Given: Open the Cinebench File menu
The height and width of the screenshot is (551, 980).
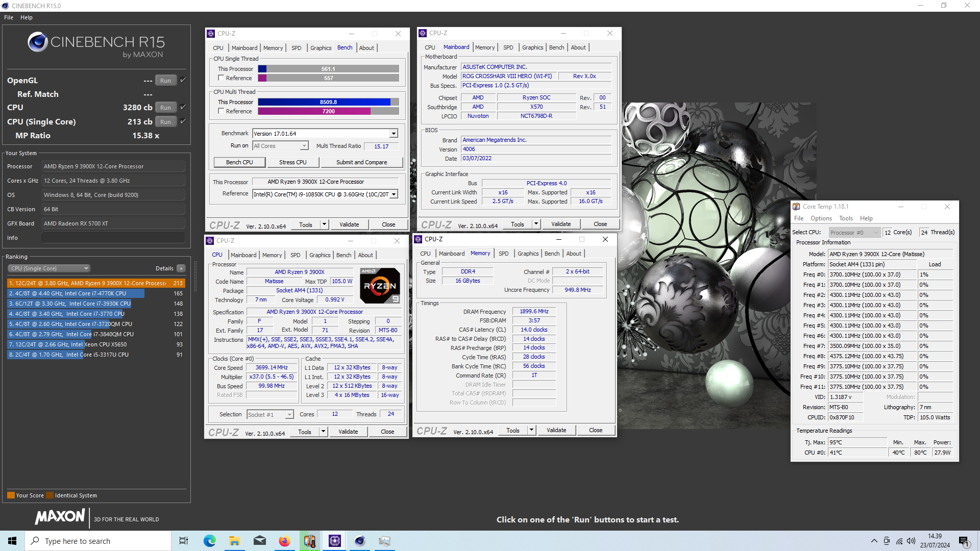Looking at the screenshot, I should 9,17.
